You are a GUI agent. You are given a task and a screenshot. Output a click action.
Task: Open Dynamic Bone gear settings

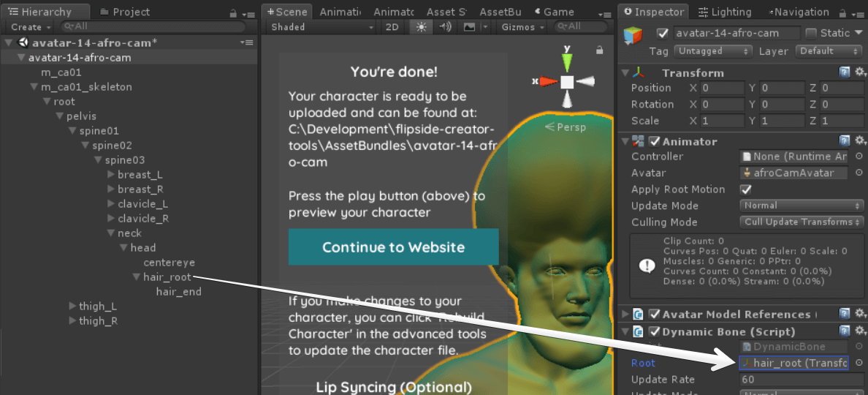coord(860,331)
